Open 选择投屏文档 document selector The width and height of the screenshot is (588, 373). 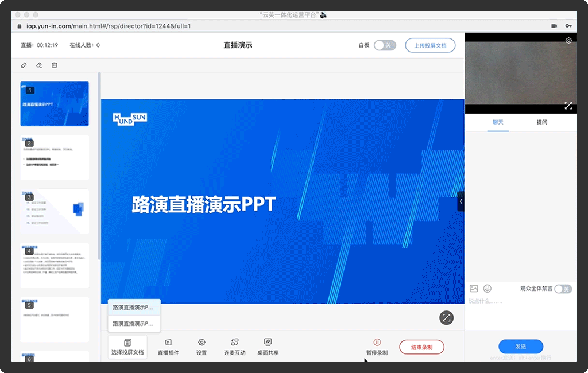(x=127, y=347)
